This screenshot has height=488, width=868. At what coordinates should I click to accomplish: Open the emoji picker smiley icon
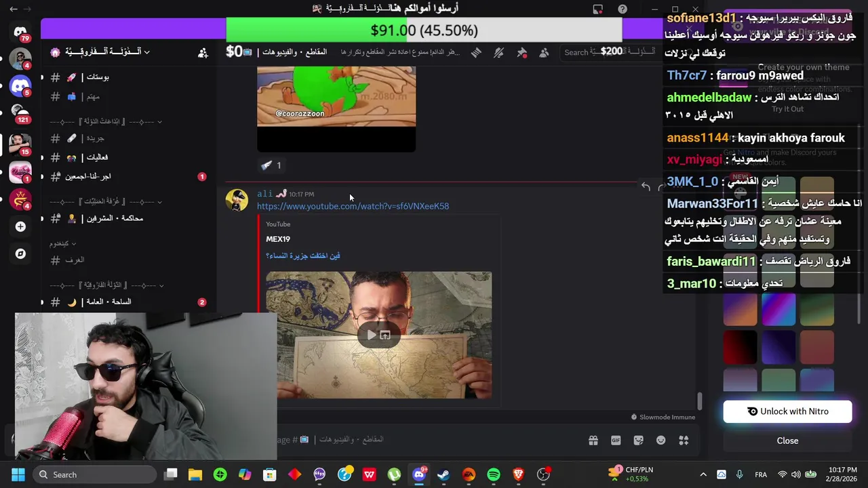click(660, 440)
